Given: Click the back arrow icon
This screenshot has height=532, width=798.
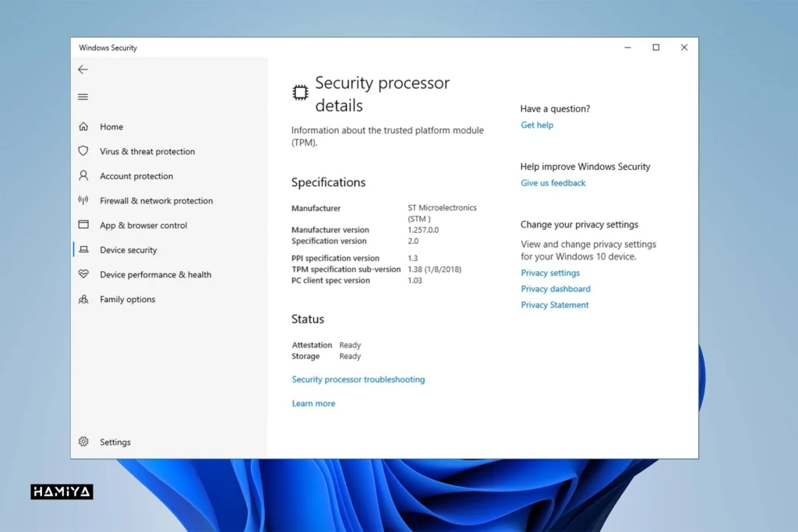Looking at the screenshot, I should tap(83, 69).
